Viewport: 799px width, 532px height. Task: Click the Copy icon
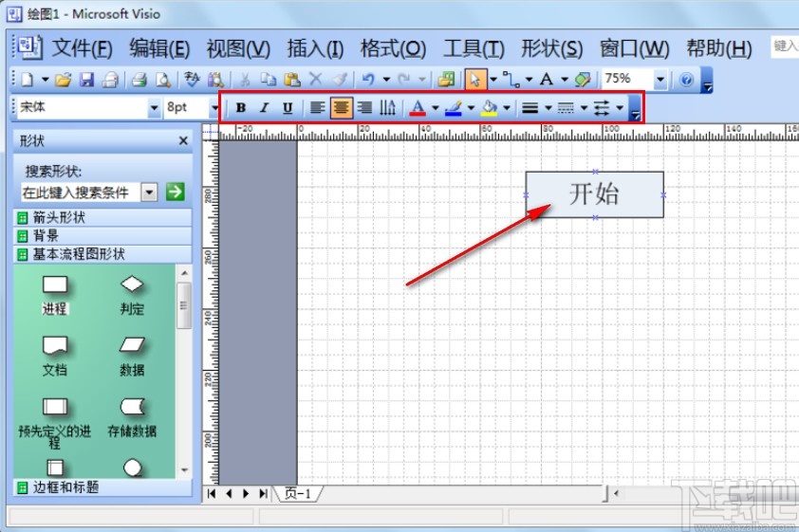(268, 80)
